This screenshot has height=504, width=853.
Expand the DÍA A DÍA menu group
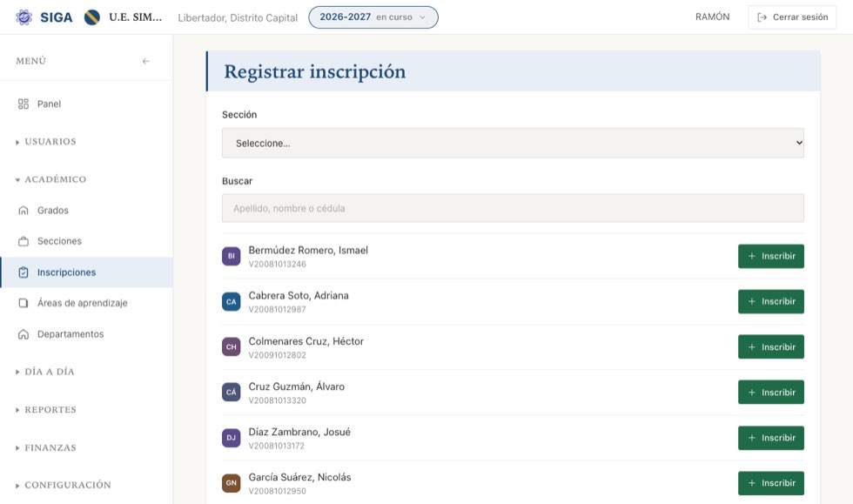pyautogui.click(x=45, y=372)
